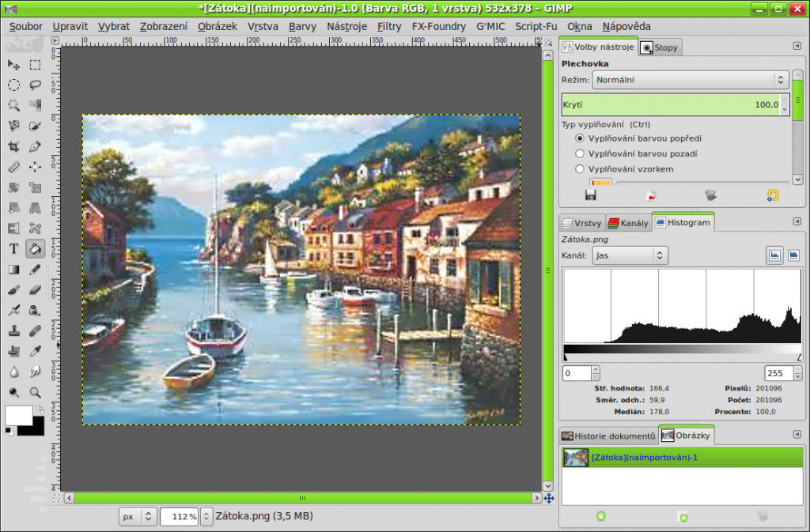Select the Paintbrush tool
Screen dimensions: 810x532
[x=14, y=290]
